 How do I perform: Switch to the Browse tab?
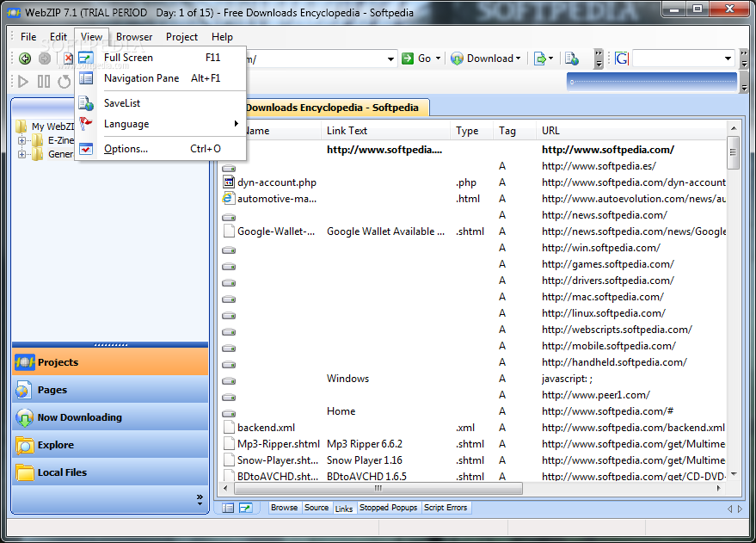pos(284,508)
